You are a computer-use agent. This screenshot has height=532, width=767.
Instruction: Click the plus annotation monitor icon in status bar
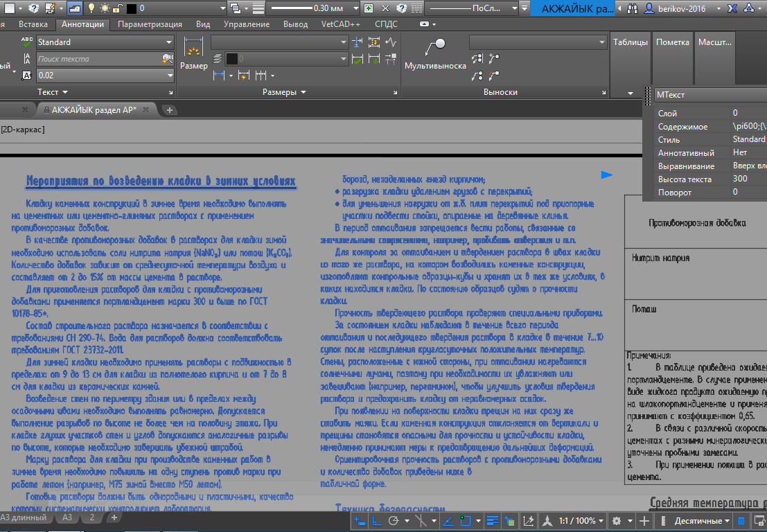coord(644,521)
